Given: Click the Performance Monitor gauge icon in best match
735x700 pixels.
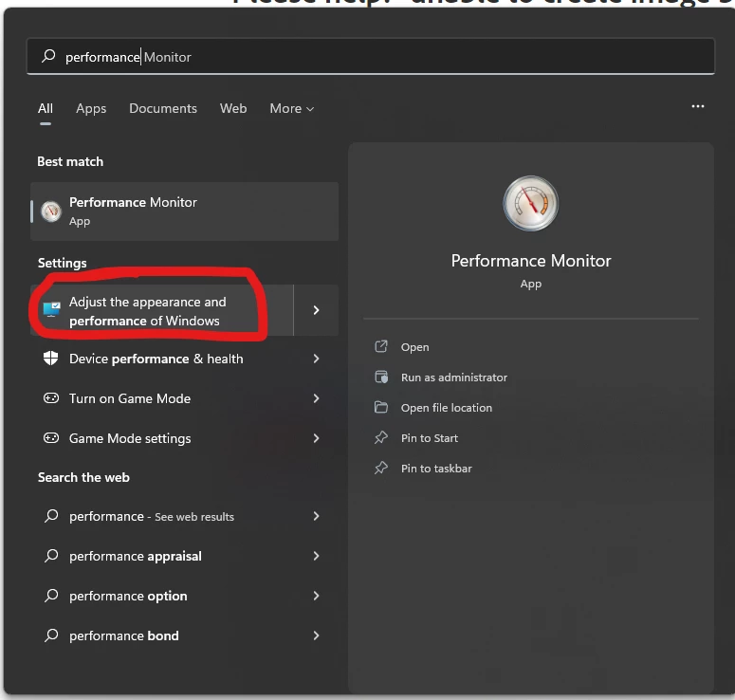Looking at the screenshot, I should 51,211.
